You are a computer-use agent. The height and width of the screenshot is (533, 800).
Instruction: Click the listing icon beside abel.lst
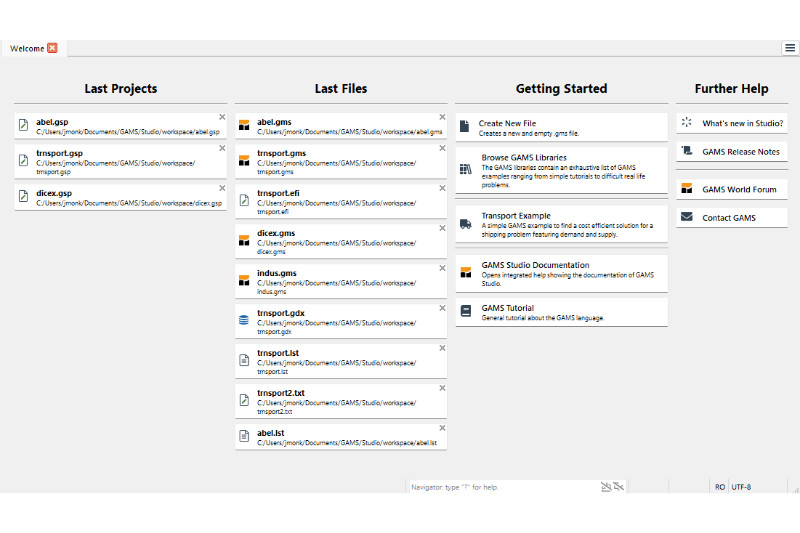coord(244,436)
